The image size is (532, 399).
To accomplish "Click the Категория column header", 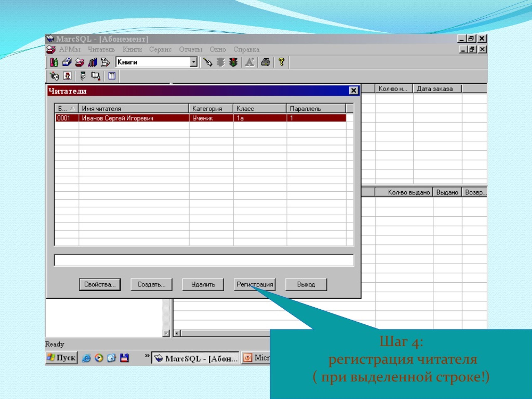I will (211, 108).
